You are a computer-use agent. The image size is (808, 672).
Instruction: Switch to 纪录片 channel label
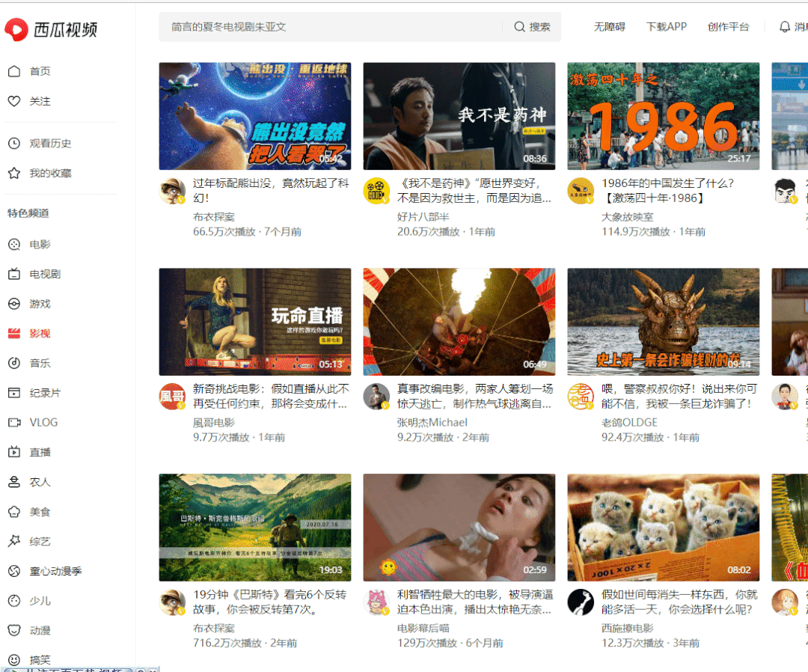(x=45, y=393)
